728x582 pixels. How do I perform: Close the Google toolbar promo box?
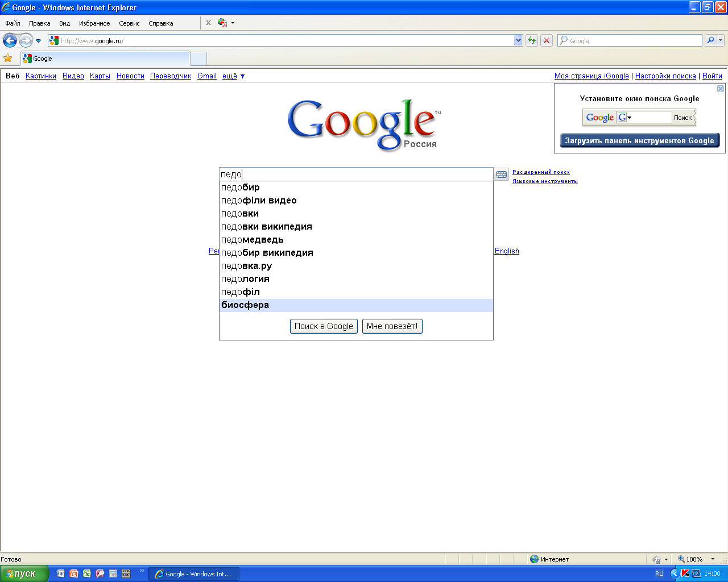point(721,89)
